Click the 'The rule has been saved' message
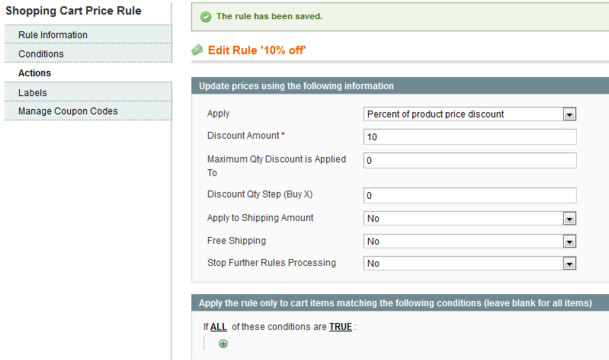 pos(269,16)
